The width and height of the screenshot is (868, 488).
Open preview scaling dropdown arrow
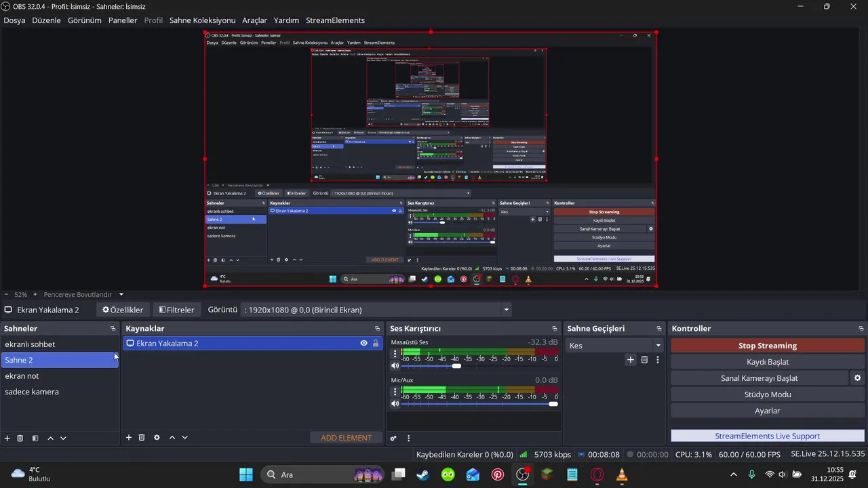[x=121, y=294]
